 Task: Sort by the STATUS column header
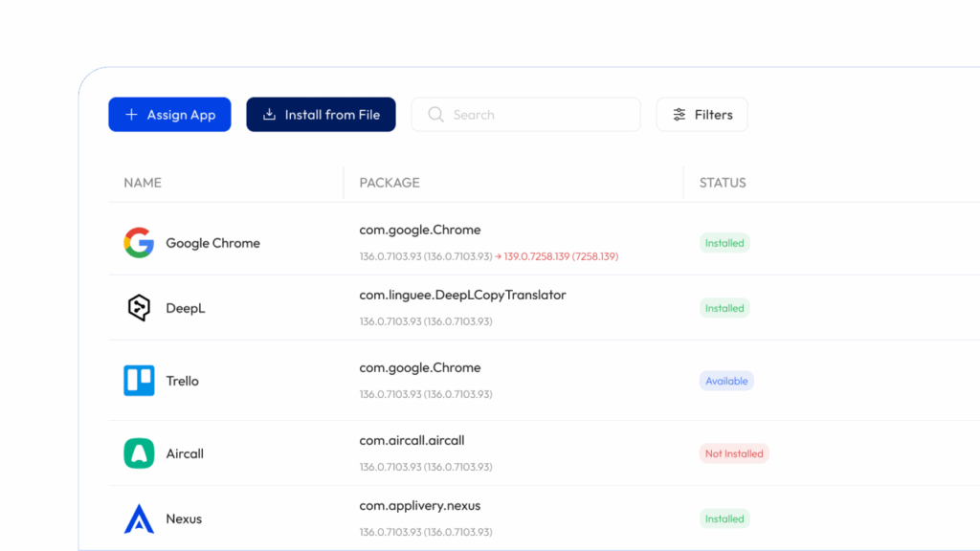pyautogui.click(x=723, y=183)
